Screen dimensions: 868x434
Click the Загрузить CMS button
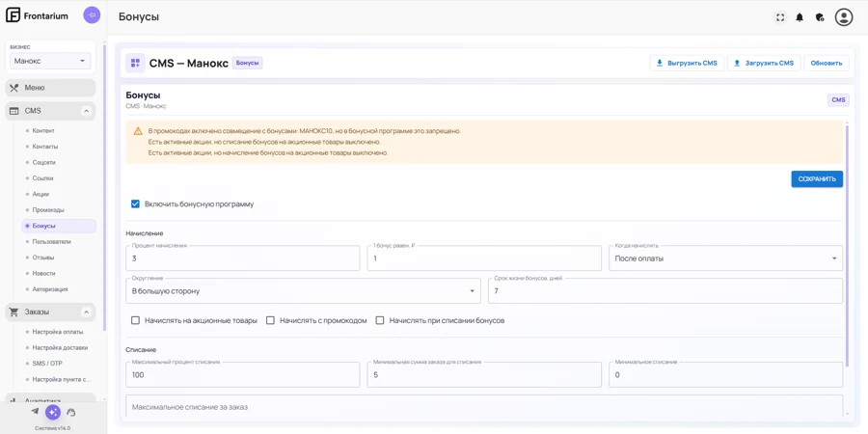pyautogui.click(x=764, y=63)
